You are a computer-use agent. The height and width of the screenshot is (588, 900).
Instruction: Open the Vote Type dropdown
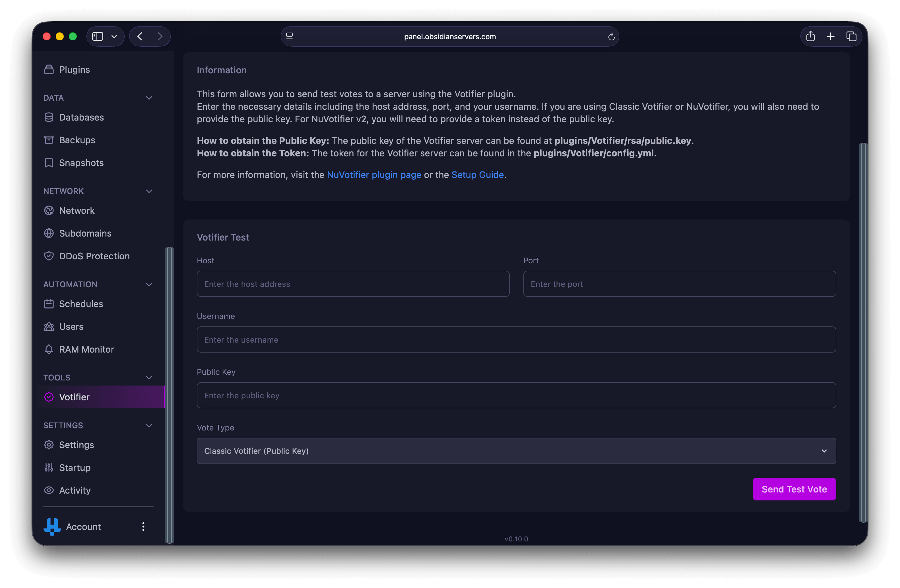coord(516,451)
